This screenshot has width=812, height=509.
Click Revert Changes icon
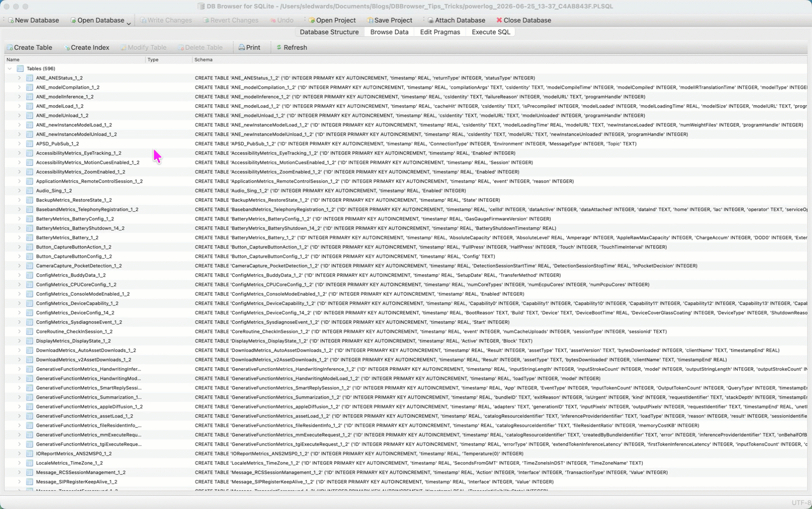click(x=206, y=20)
